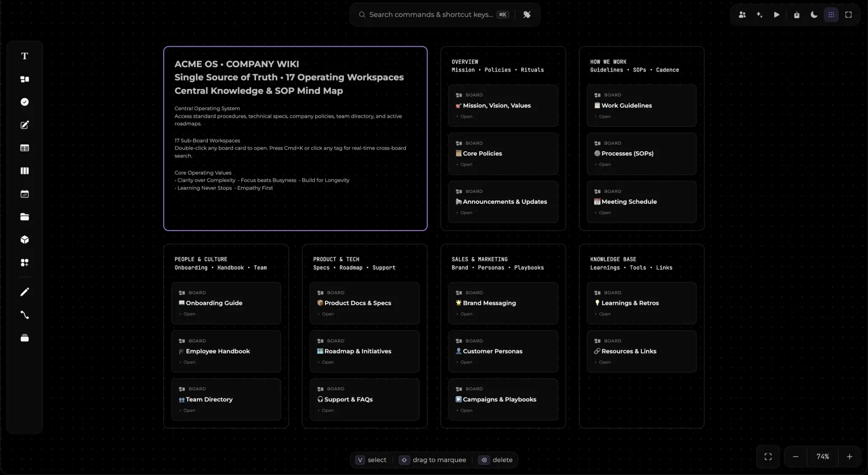
Task: Zoom out with the minus button
Action: point(795,457)
